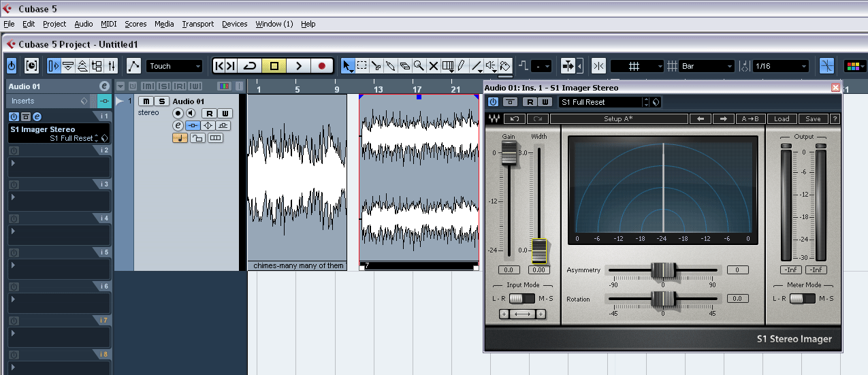Enable Read automation R on Audio 01 track
The width and height of the screenshot is (868, 375).
(x=209, y=113)
